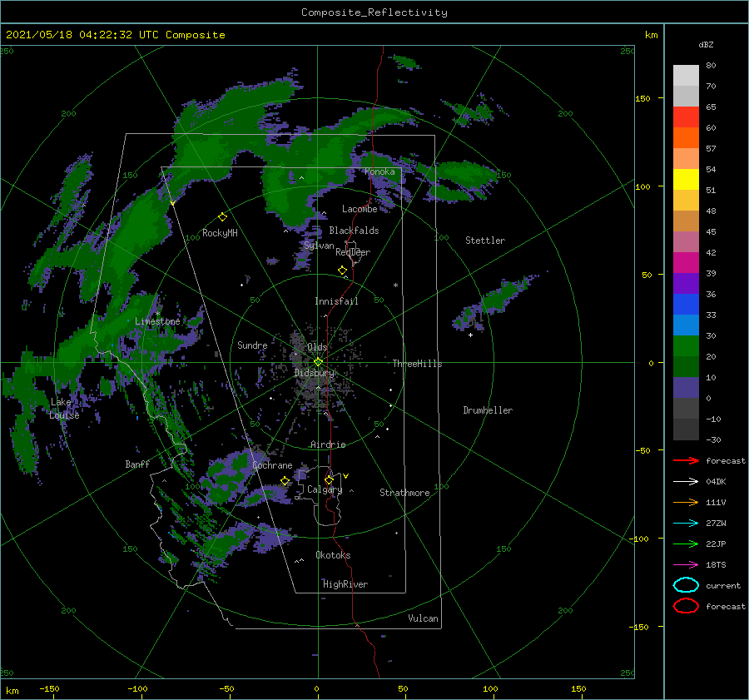Click the 30 dBZ blue color swatch
The image size is (749, 700).
(686, 325)
